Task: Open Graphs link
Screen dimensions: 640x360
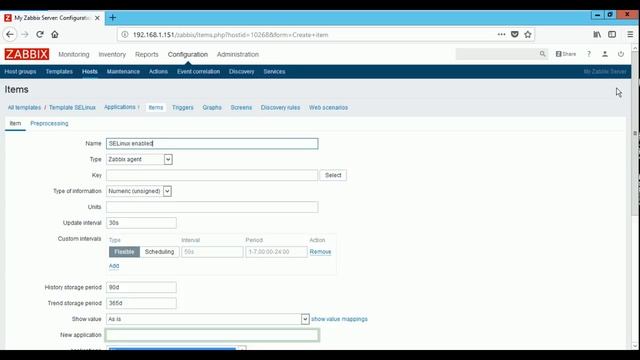Action: pyautogui.click(x=212, y=108)
